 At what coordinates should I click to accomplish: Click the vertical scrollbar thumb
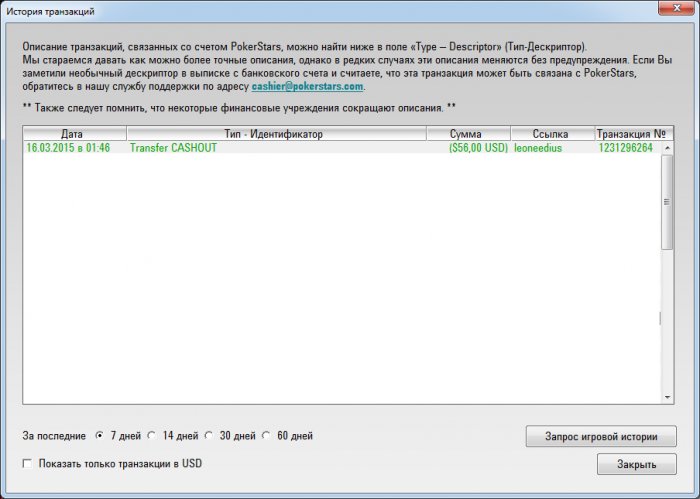coord(667,202)
